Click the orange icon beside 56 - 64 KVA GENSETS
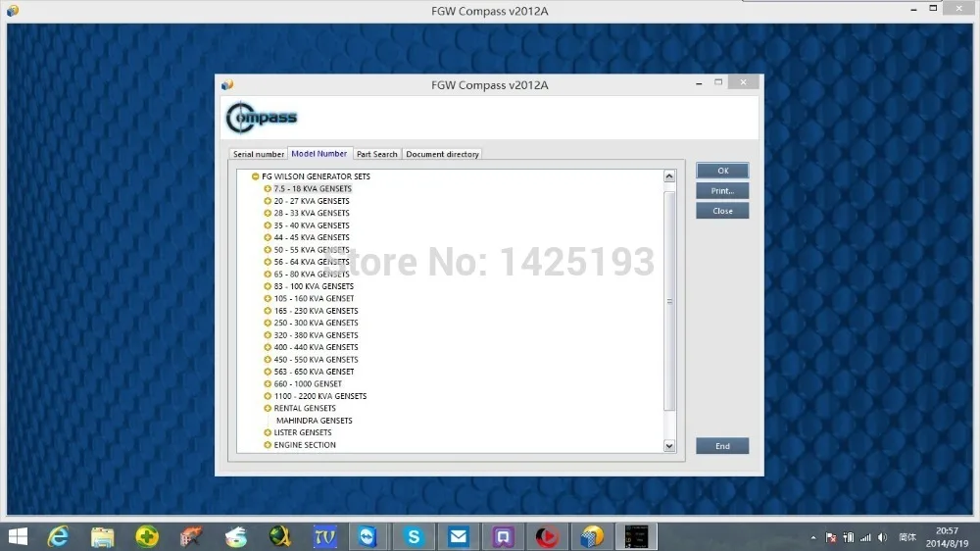Image resolution: width=980 pixels, height=551 pixels. pos(268,262)
